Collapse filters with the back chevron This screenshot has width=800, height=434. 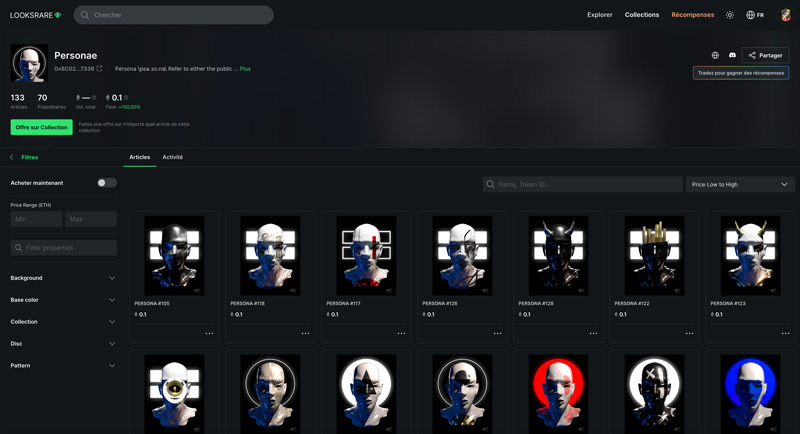[x=12, y=157]
